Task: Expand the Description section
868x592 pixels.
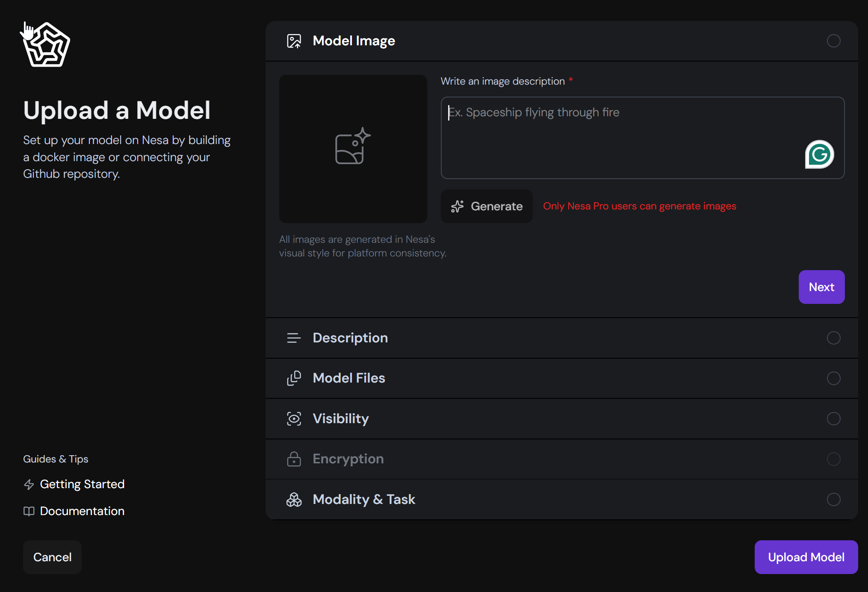Action: tap(350, 338)
